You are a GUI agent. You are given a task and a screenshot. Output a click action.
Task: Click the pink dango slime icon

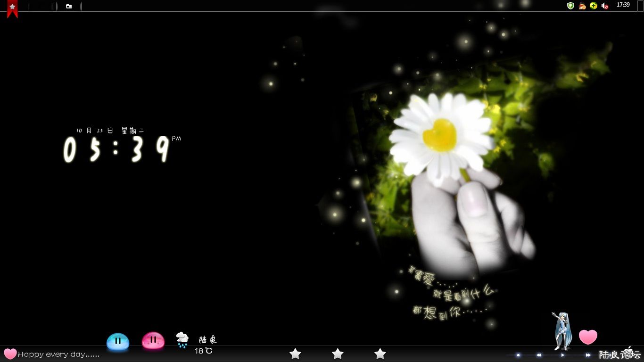click(x=153, y=340)
